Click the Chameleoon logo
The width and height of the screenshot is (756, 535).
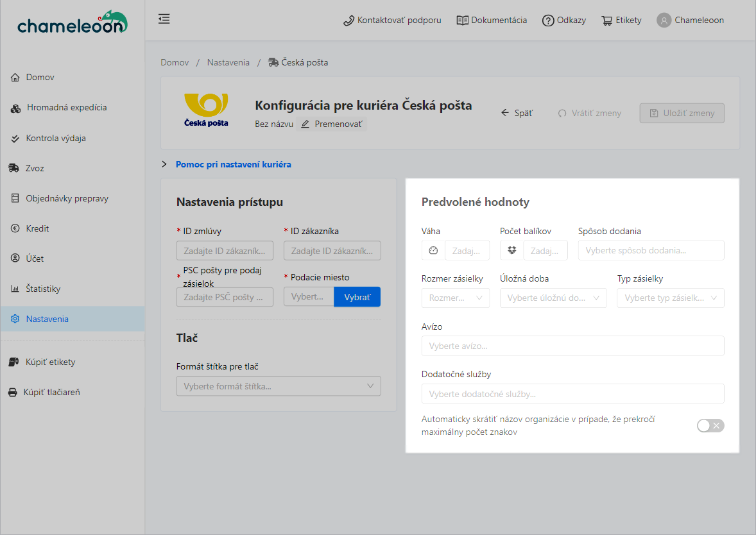(72, 23)
